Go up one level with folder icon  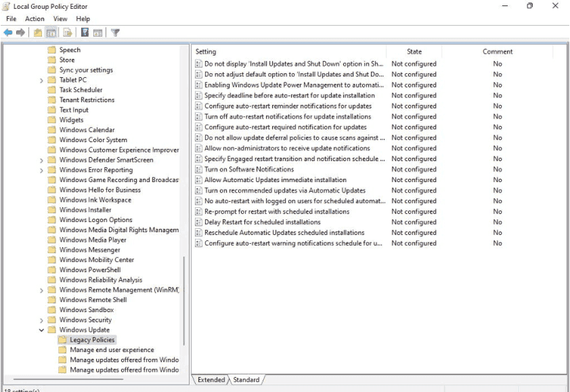click(38, 32)
